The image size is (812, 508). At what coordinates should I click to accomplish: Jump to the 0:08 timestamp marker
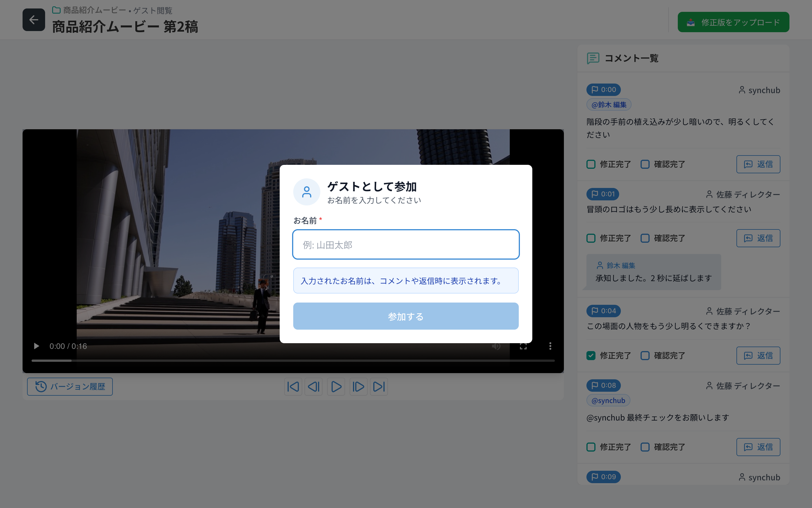(603, 385)
